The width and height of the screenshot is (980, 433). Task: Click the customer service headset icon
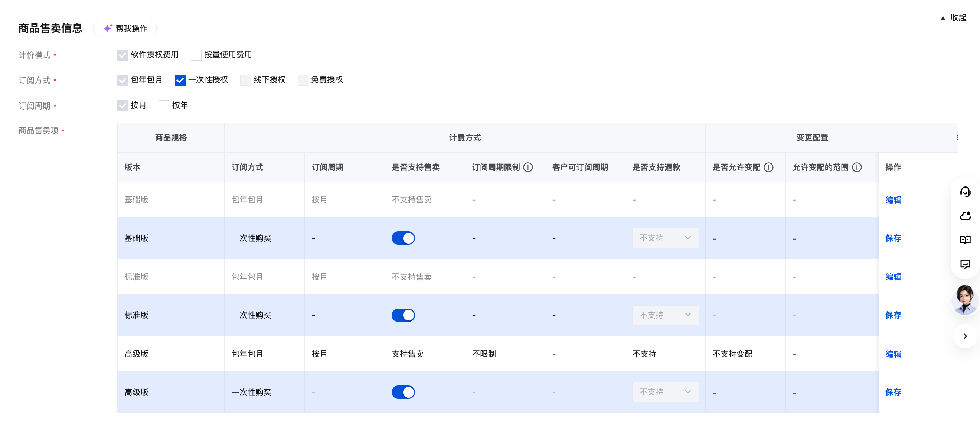tap(965, 191)
